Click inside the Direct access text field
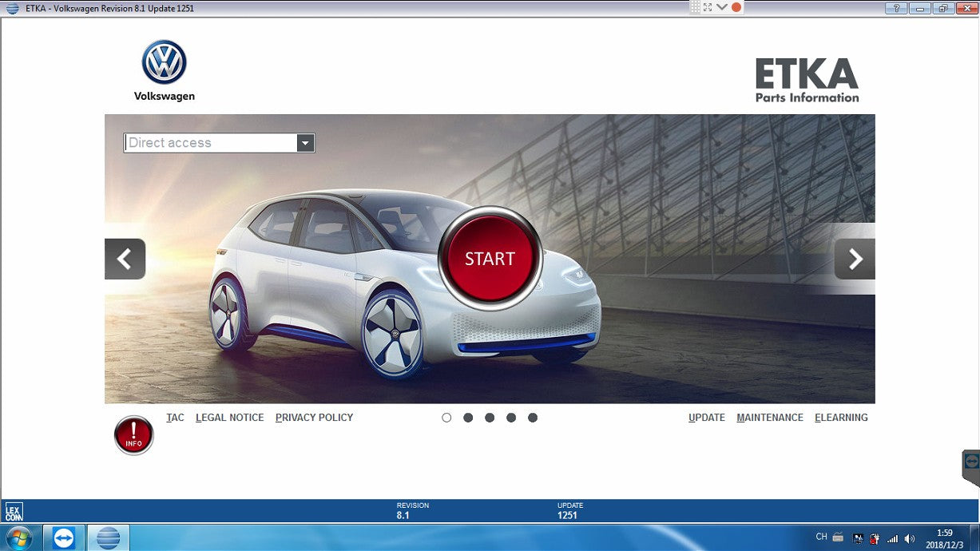This screenshot has width=980, height=551. (x=210, y=143)
